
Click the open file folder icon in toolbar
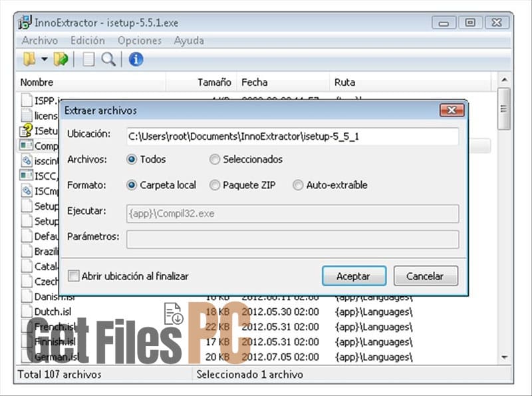(29, 59)
